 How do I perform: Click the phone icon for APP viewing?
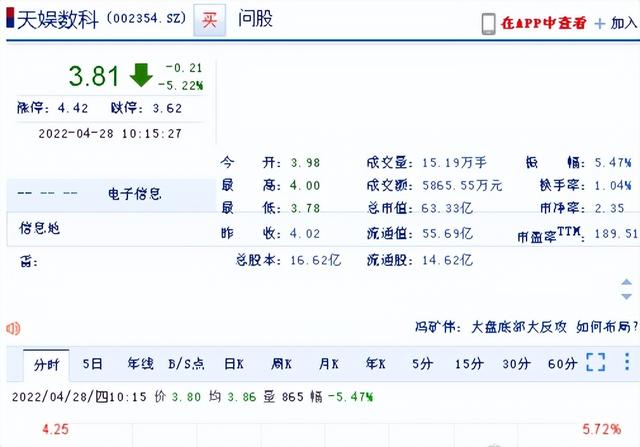pos(489,24)
